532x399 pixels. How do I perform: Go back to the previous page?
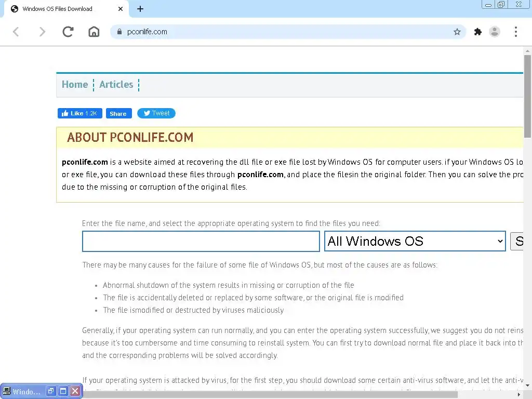16,32
